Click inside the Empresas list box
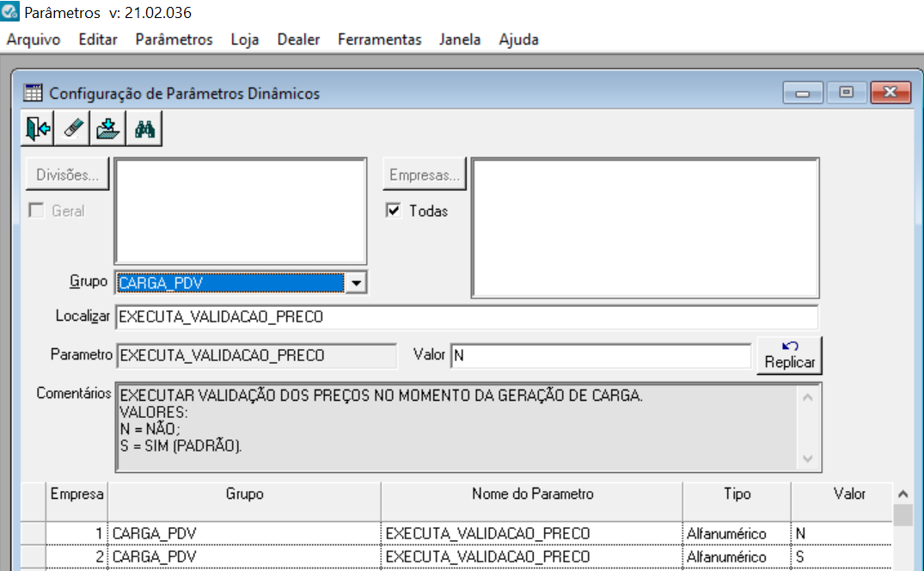924x571 pixels. click(646, 228)
